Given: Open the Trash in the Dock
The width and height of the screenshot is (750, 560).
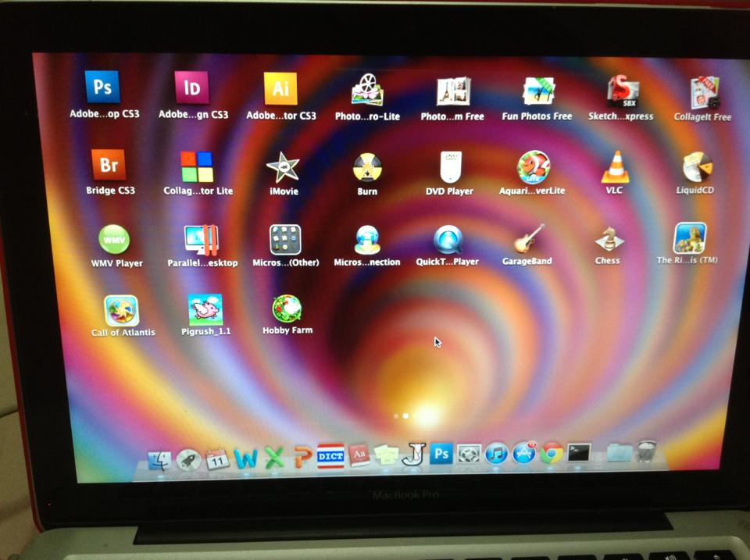Looking at the screenshot, I should (647, 451).
